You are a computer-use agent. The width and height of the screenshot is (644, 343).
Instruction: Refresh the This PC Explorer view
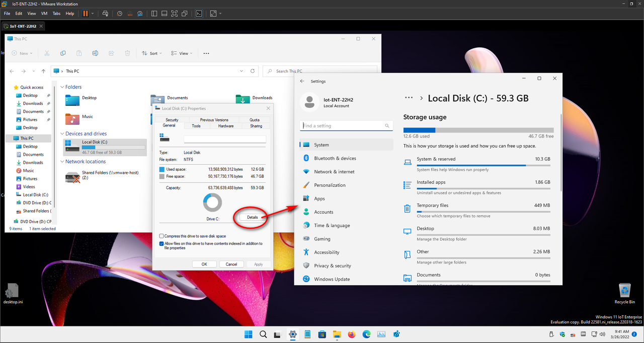point(253,71)
